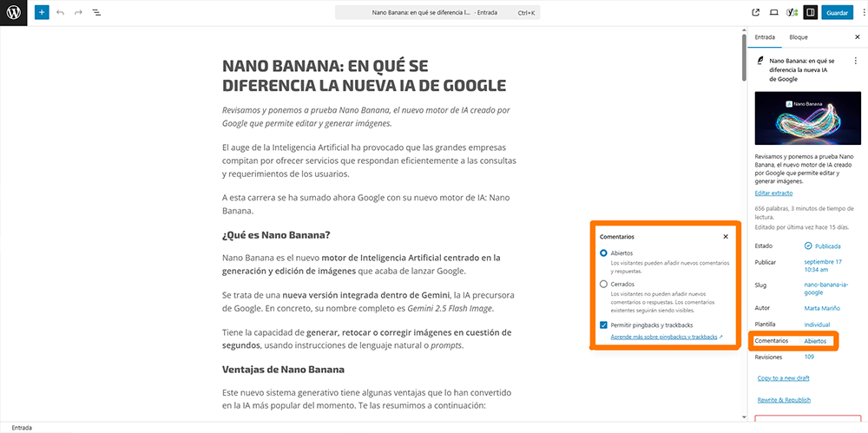The height and width of the screenshot is (433, 868).
Task: Click the paragraph starting 'Tiene la capacidad'
Action: click(x=366, y=339)
